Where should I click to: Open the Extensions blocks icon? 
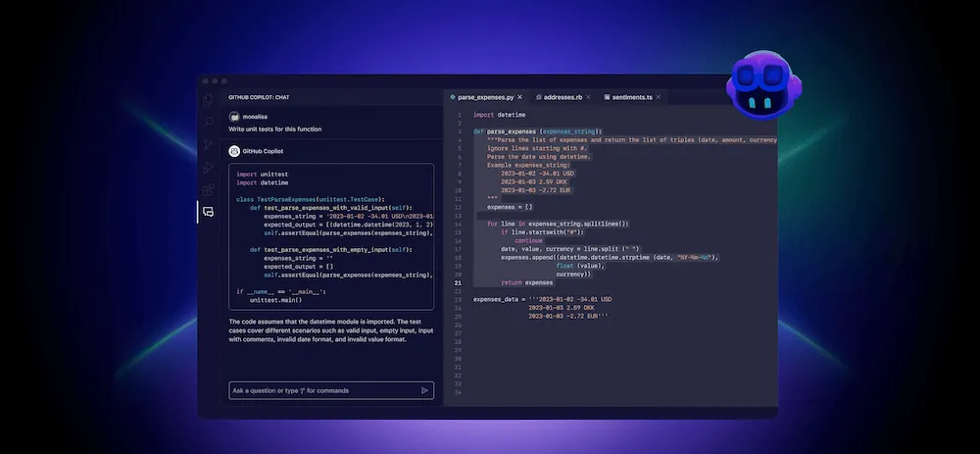click(x=208, y=189)
